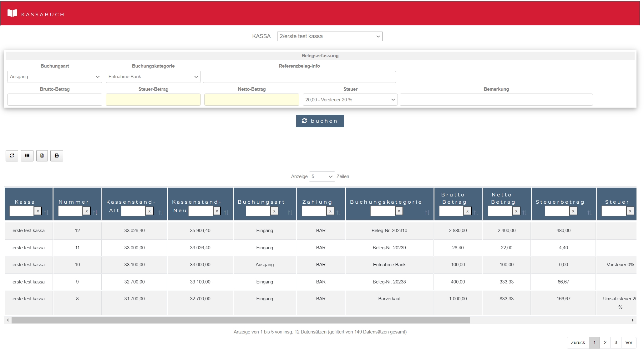Image resolution: width=644 pixels, height=351 pixels.
Task: Refresh the table with reload icon
Action: click(x=12, y=155)
